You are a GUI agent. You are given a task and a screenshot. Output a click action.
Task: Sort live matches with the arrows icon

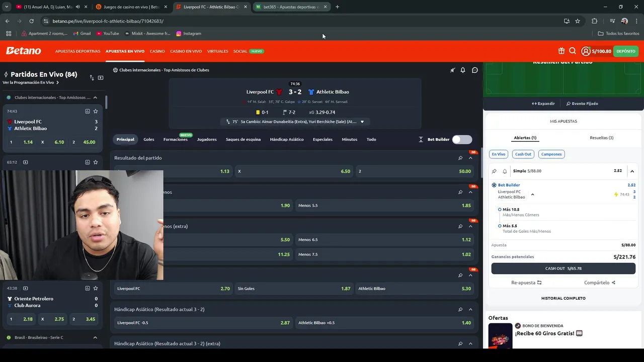point(92,78)
